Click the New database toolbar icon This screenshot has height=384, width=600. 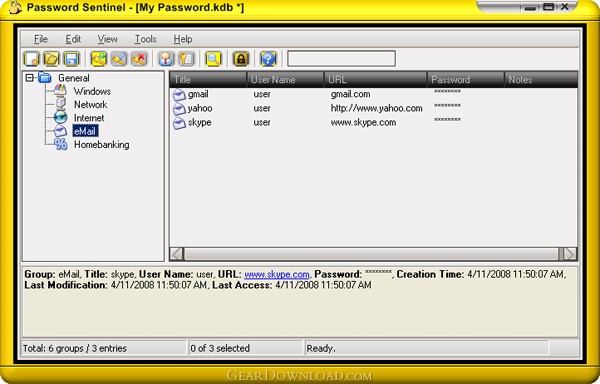(x=32, y=59)
